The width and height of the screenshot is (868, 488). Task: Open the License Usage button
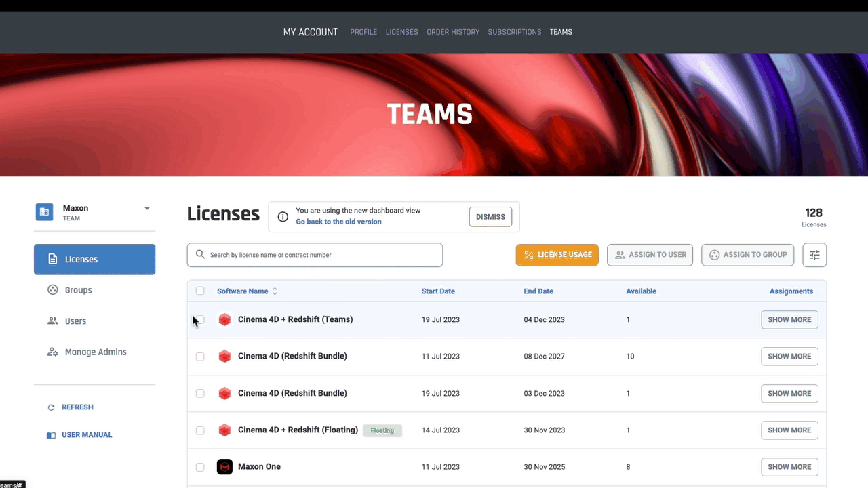click(x=557, y=255)
